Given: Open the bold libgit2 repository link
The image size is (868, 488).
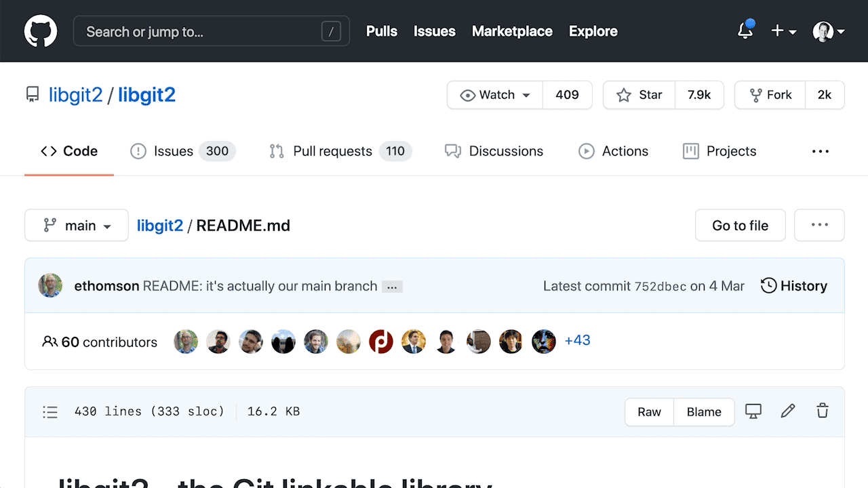Looking at the screenshot, I should click(x=146, y=95).
